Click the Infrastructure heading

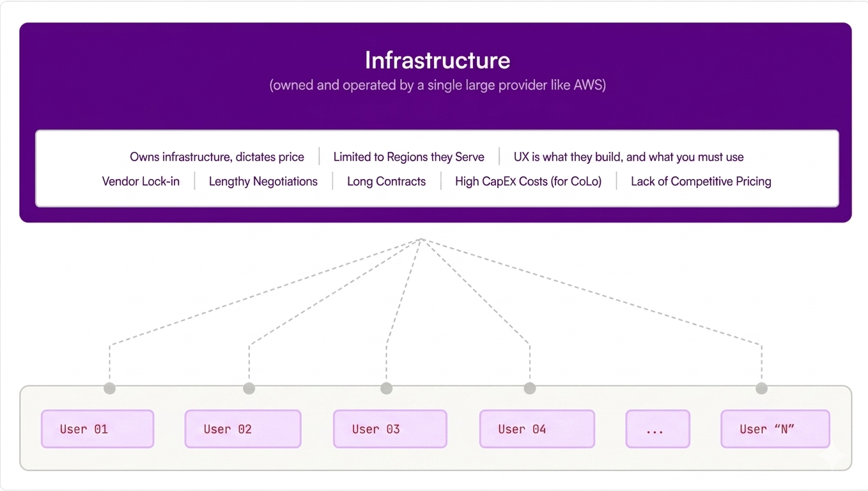click(438, 60)
